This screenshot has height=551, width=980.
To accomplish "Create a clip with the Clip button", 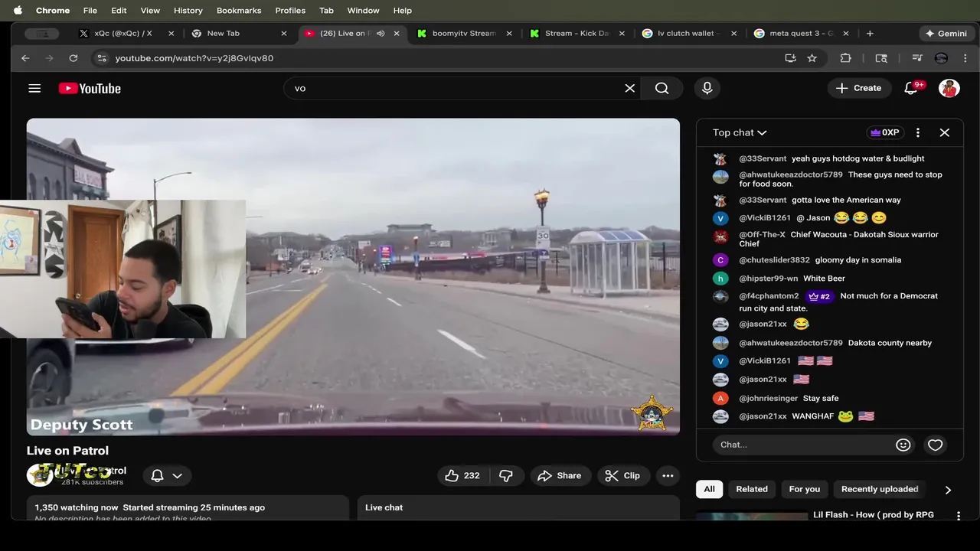I will (623, 475).
